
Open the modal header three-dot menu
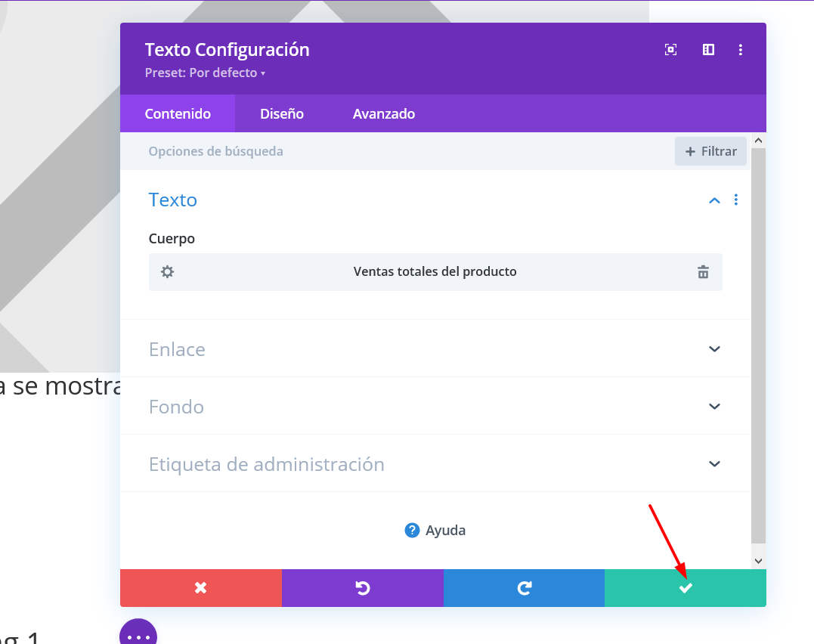tap(740, 50)
